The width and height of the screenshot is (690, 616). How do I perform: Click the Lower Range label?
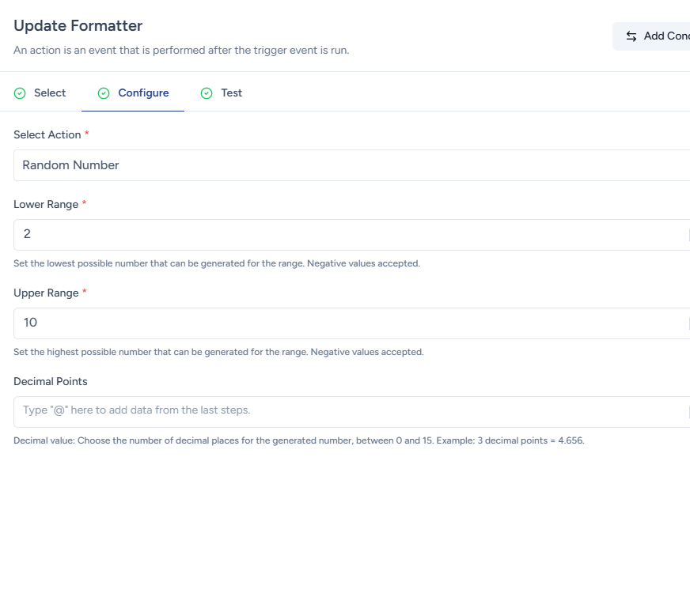click(46, 205)
